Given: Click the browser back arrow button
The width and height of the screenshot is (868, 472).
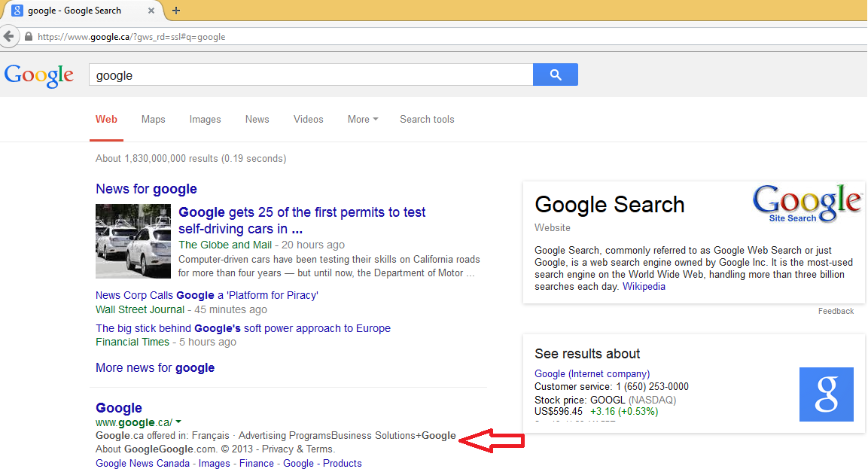Looking at the screenshot, I should 9,37.
